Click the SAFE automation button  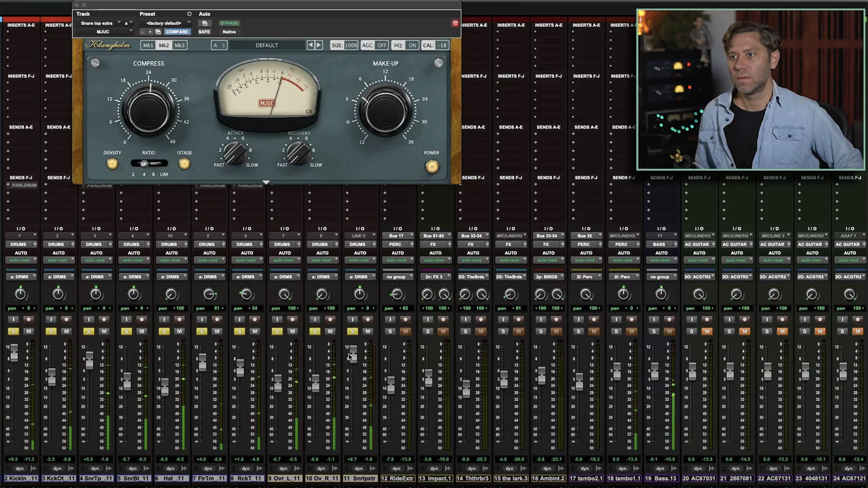pyautogui.click(x=204, y=32)
